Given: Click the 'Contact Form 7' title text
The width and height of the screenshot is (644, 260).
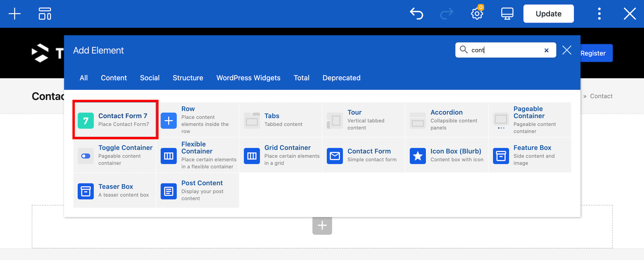Looking at the screenshot, I should pos(123,116).
